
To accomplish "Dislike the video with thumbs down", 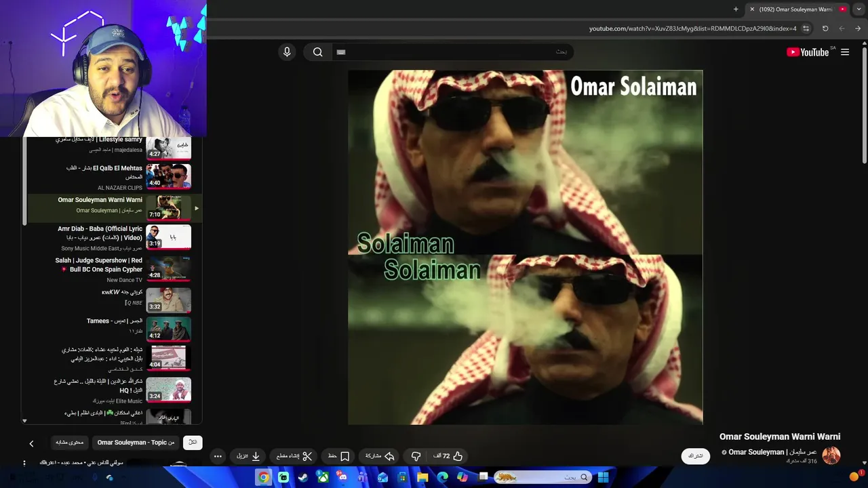I will (416, 456).
